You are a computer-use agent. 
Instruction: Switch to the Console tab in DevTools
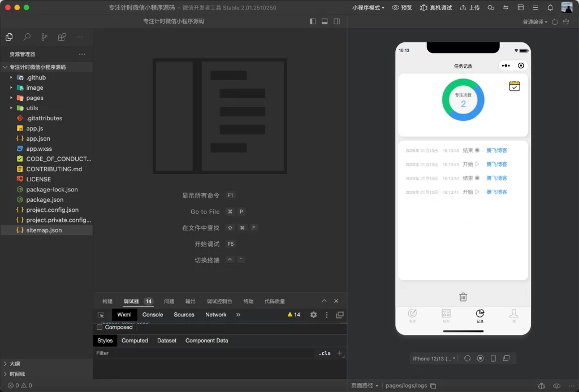[x=153, y=315]
